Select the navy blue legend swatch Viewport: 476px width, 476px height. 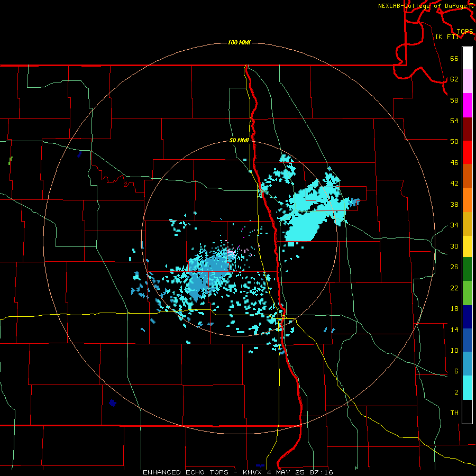pos(467,317)
